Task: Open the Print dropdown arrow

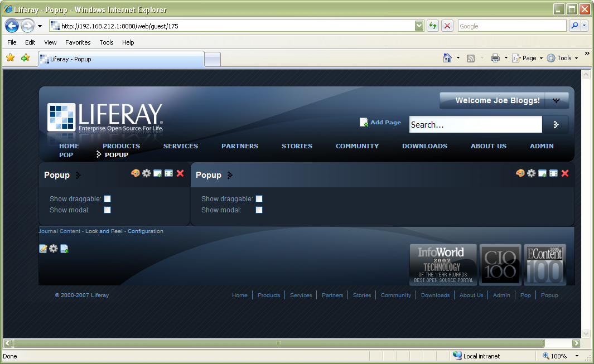Action: 506,58
